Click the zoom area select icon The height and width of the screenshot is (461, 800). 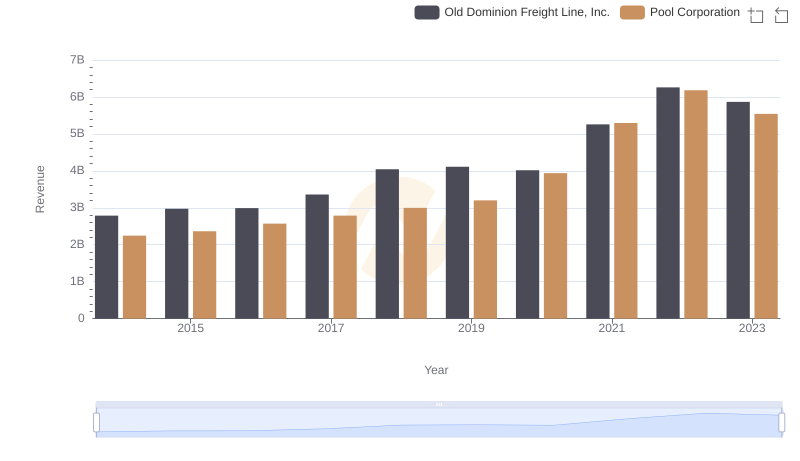click(x=756, y=15)
